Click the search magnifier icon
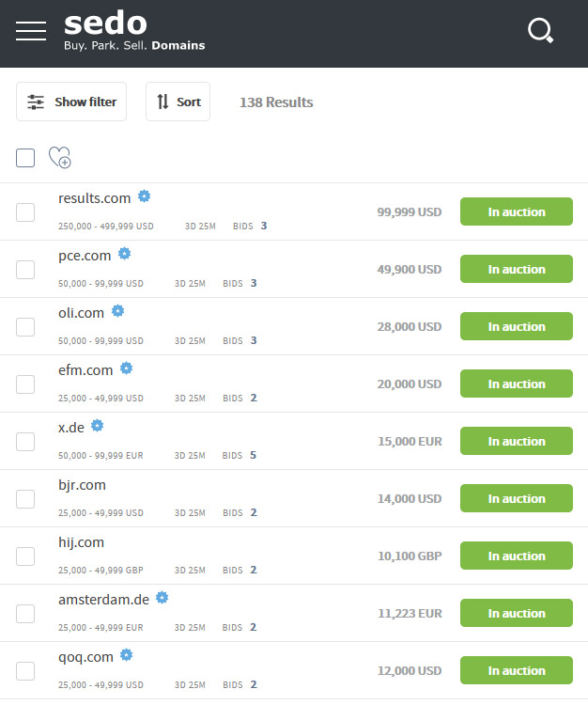588x705 pixels. point(540,31)
